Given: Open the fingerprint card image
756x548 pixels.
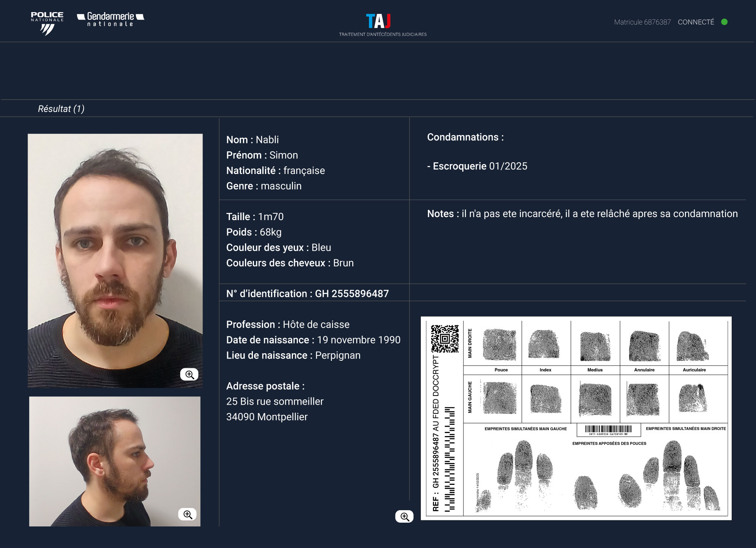Looking at the screenshot, I should 576,418.
